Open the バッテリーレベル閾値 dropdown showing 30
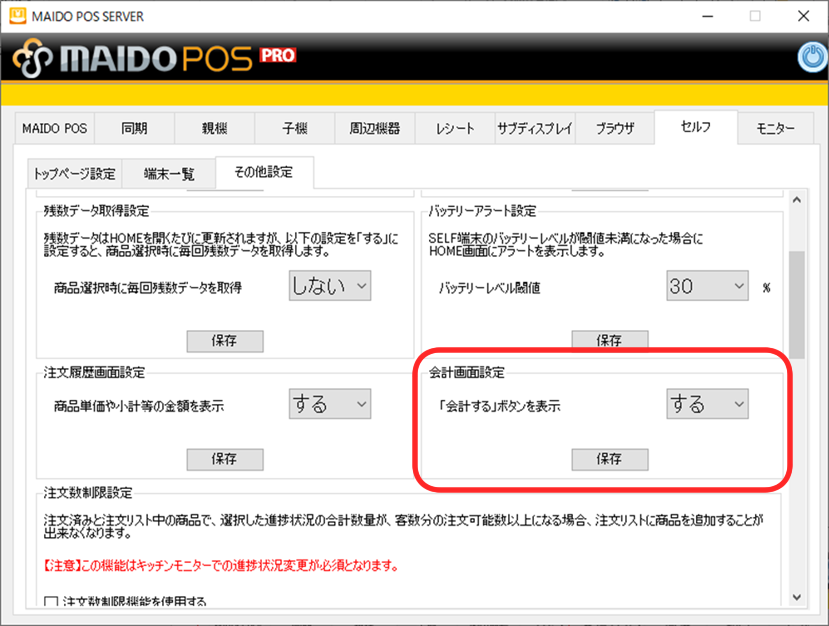Screen dimensions: 829x626 (707, 286)
